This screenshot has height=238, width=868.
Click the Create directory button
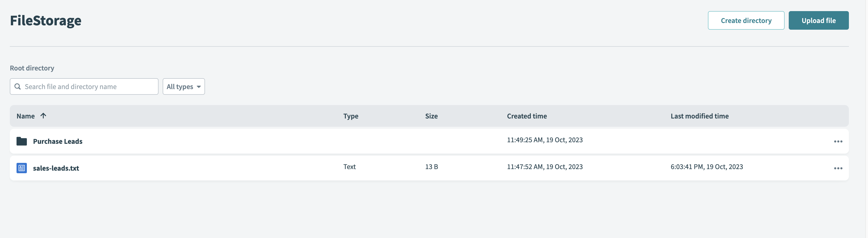[x=746, y=20]
